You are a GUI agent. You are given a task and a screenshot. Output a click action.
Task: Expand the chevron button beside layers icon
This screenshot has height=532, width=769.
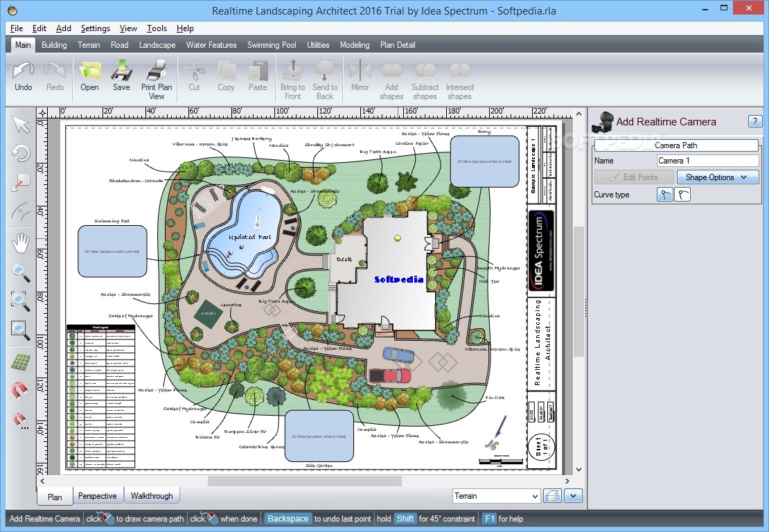[x=573, y=496]
